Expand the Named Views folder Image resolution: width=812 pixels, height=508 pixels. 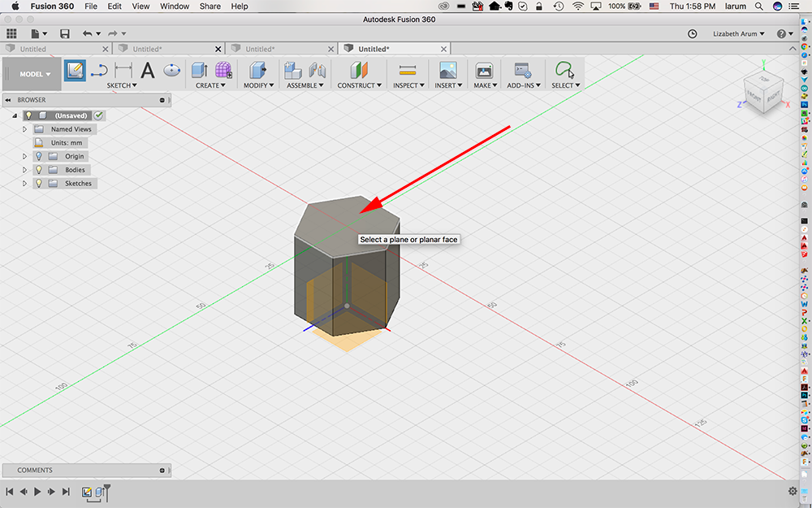point(24,129)
